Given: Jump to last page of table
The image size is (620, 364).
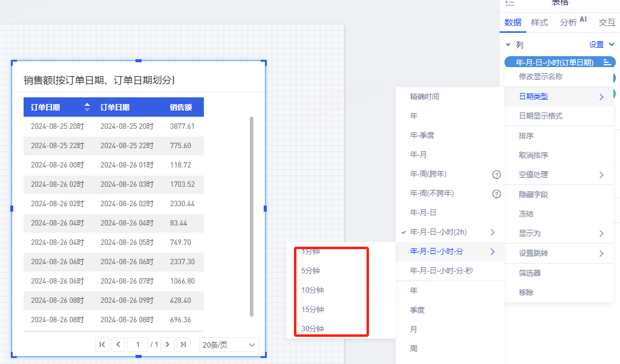Looking at the screenshot, I should (183, 345).
